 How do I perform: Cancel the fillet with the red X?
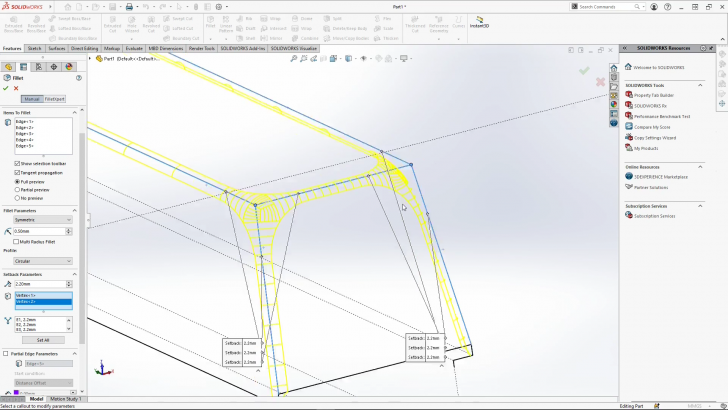(x=16, y=88)
